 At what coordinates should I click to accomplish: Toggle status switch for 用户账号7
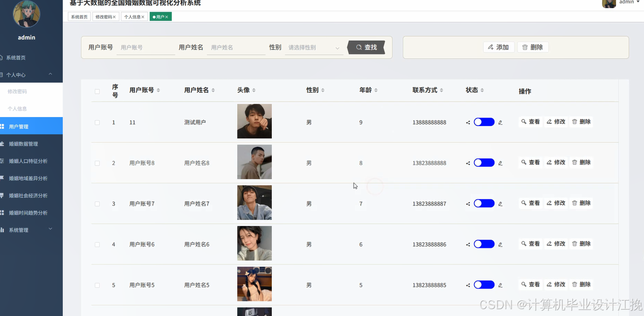coord(484,203)
